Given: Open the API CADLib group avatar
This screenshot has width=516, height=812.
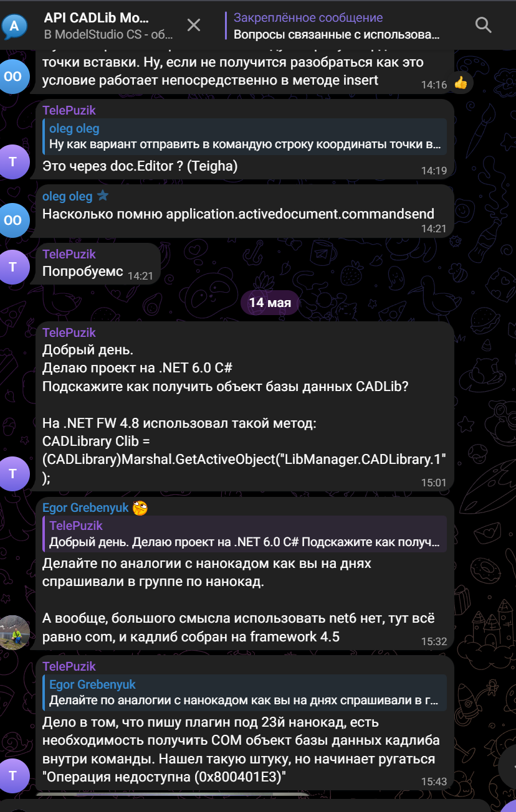Looking at the screenshot, I should pyautogui.click(x=14, y=26).
